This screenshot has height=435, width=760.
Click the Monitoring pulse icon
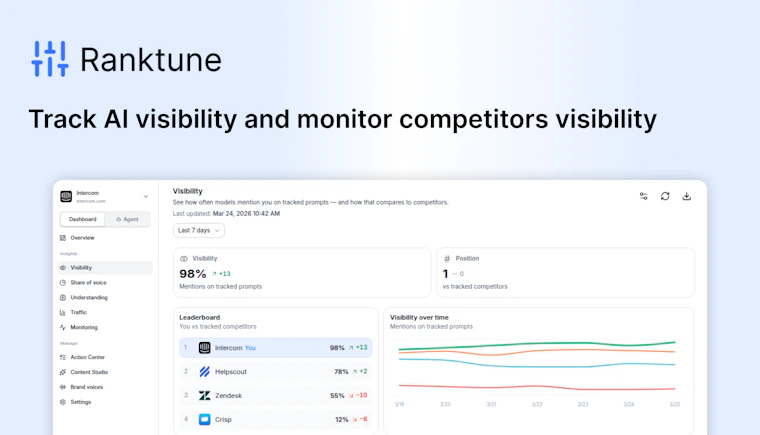pos(63,327)
